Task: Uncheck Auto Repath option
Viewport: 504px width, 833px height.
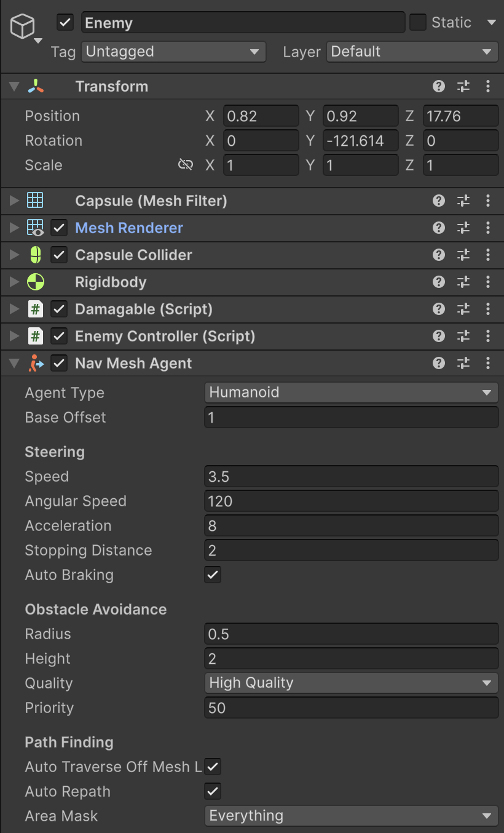Action: [213, 792]
